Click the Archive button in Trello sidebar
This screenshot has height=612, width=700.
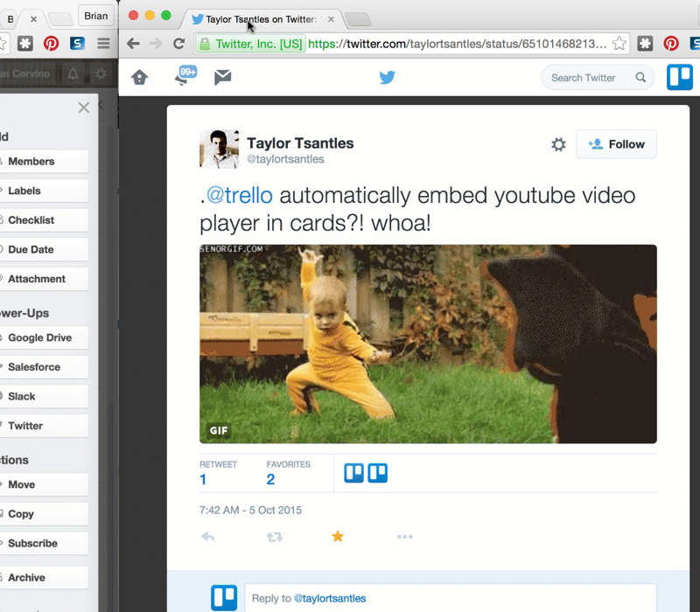[x=44, y=578]
